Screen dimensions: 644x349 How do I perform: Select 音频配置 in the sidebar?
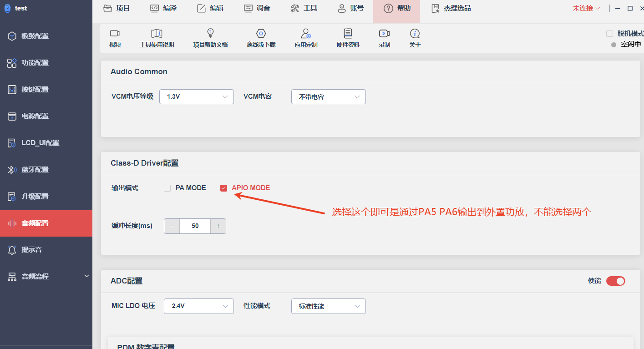click(46, 223)
